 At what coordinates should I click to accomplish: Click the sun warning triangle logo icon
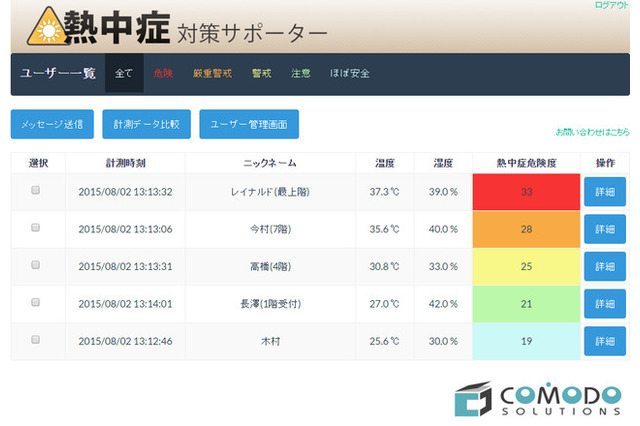pos(47,27)
